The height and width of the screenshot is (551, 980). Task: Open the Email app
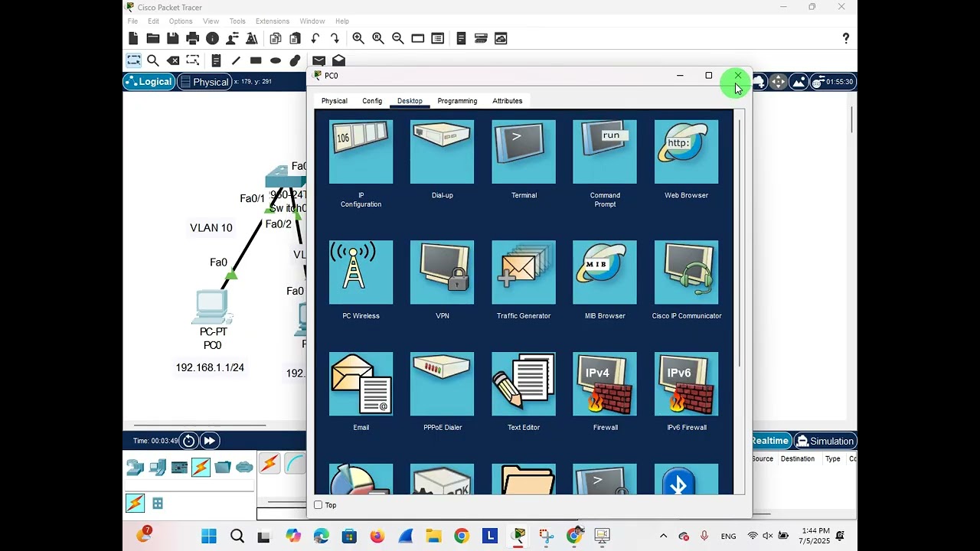[x=361, y=384]
